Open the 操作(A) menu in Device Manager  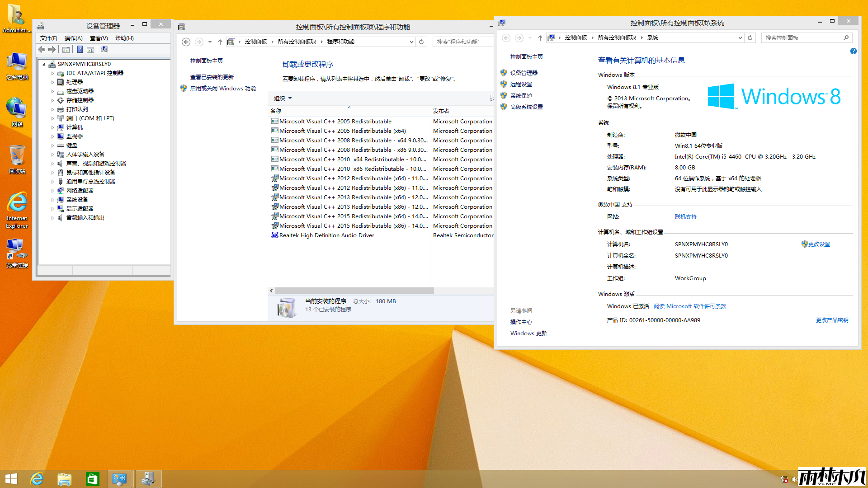(73, 38)
